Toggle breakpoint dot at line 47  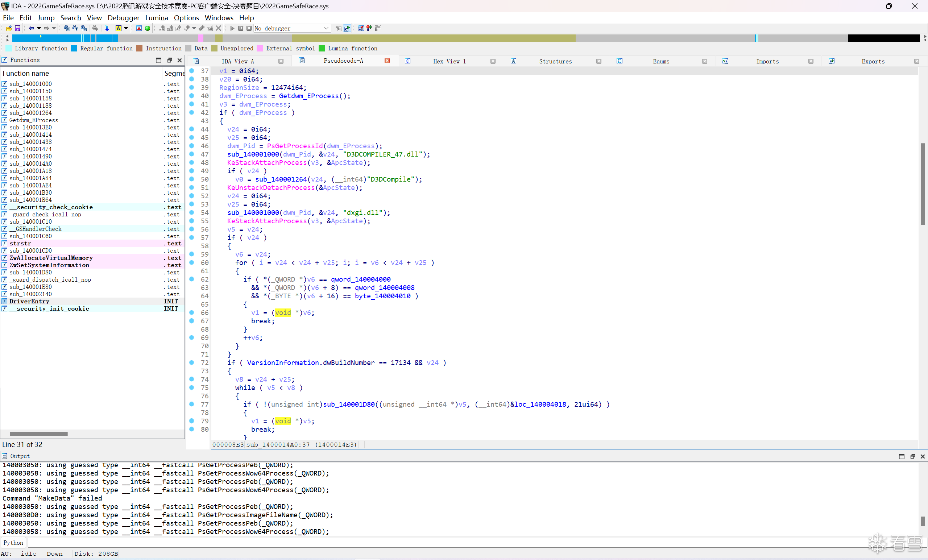192,154
